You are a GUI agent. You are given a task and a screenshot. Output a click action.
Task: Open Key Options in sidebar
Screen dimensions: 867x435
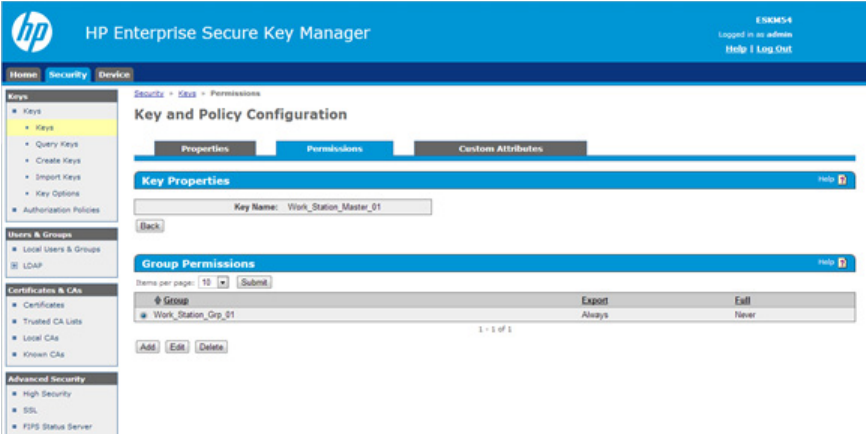(58, 194)
